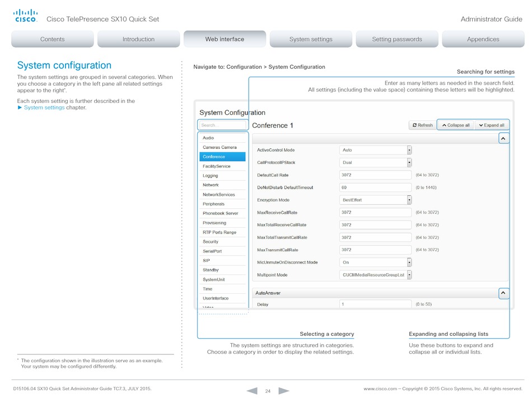Image resolution: width=532 pixels, height=398 pixels.
Task: Click the AutoAnswer Delay field
Action: (375, 304)
